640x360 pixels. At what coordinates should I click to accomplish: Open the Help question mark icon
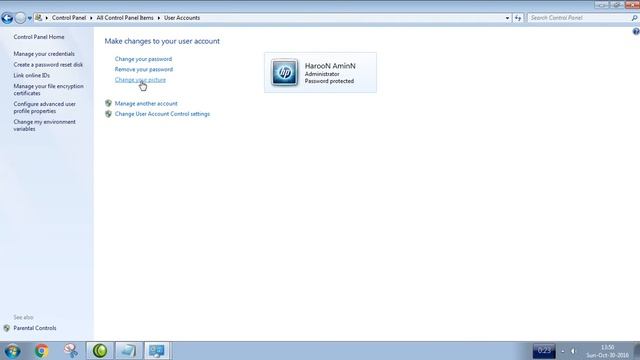pyautogui.click(x=636, y=31)
